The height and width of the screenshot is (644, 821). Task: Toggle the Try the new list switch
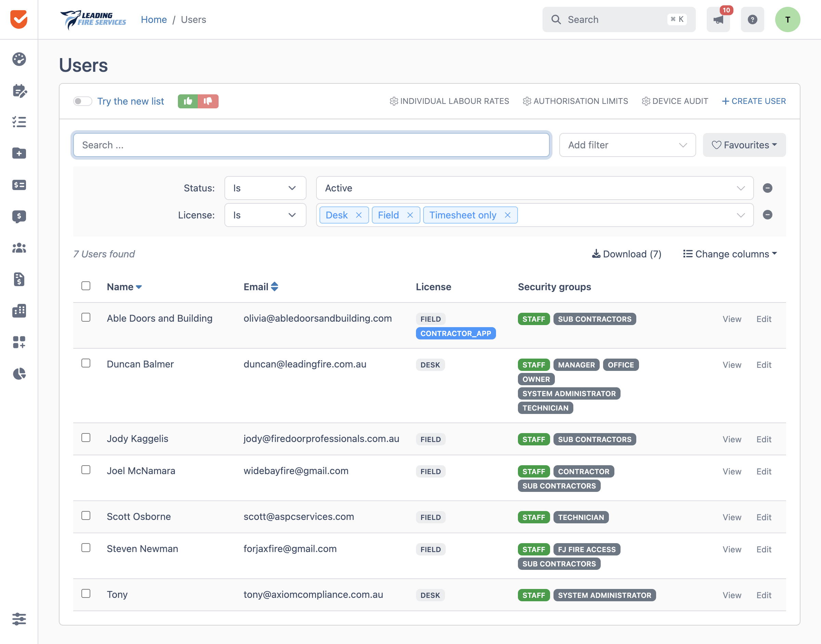[x=83, y=101]
